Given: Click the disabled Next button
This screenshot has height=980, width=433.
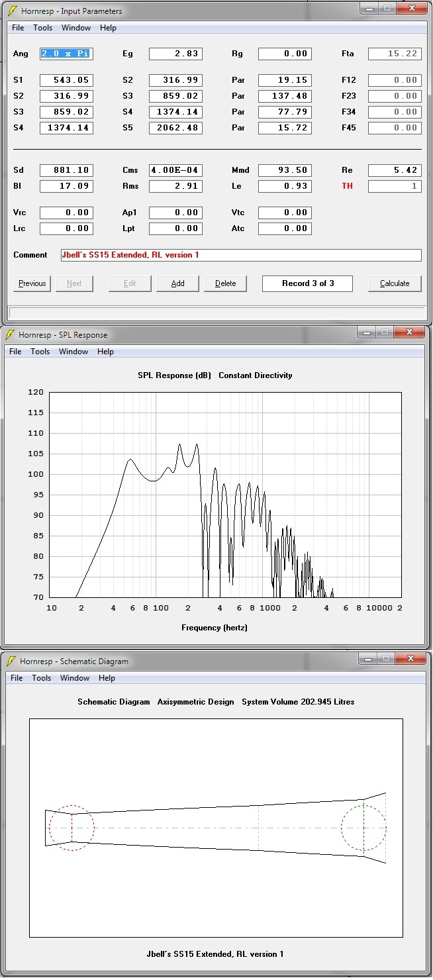Looking at the screenshot, I should click(x=75, y=283).
